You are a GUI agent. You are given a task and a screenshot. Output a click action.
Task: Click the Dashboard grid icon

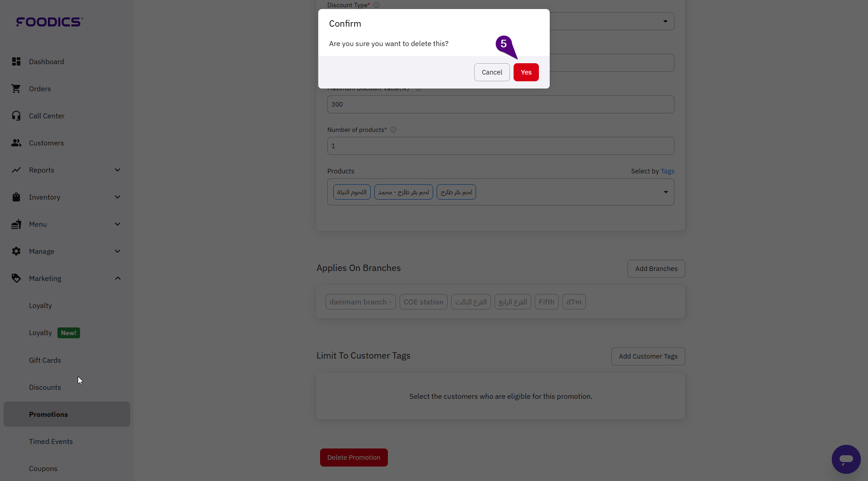click(16, 61)
